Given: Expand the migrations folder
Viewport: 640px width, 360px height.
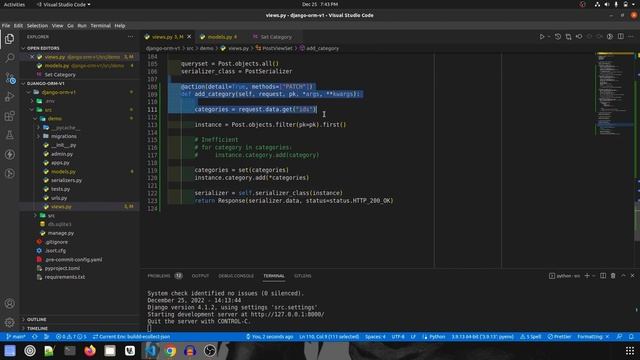Looking at the screenshot, I should pyautogui.click(x=64, y=136).
